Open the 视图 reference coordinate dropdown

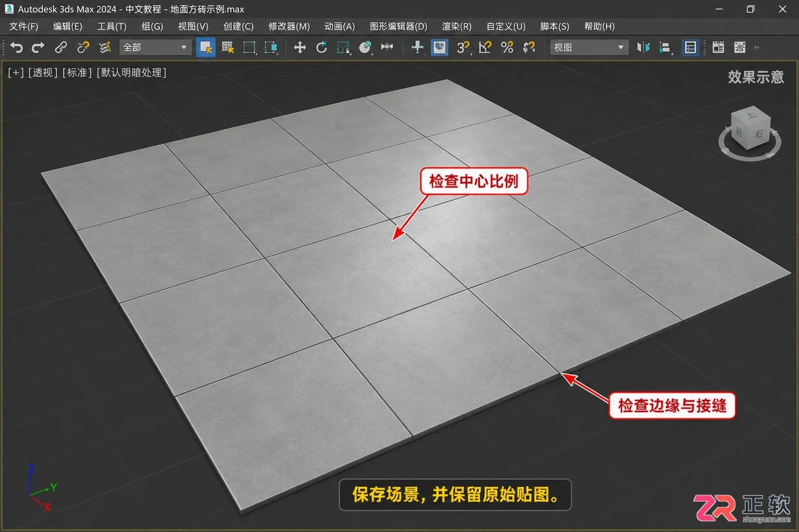point(589,47)
